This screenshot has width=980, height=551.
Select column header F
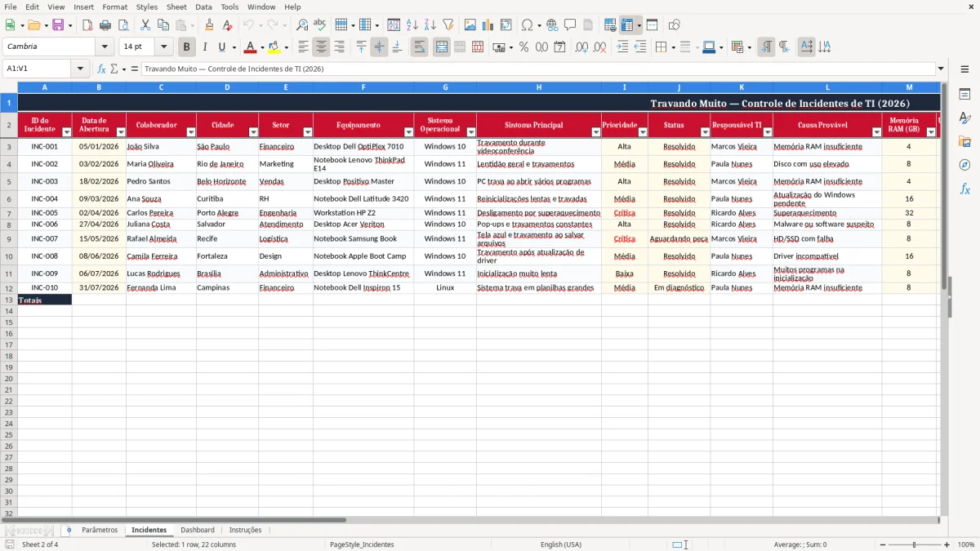363,87
